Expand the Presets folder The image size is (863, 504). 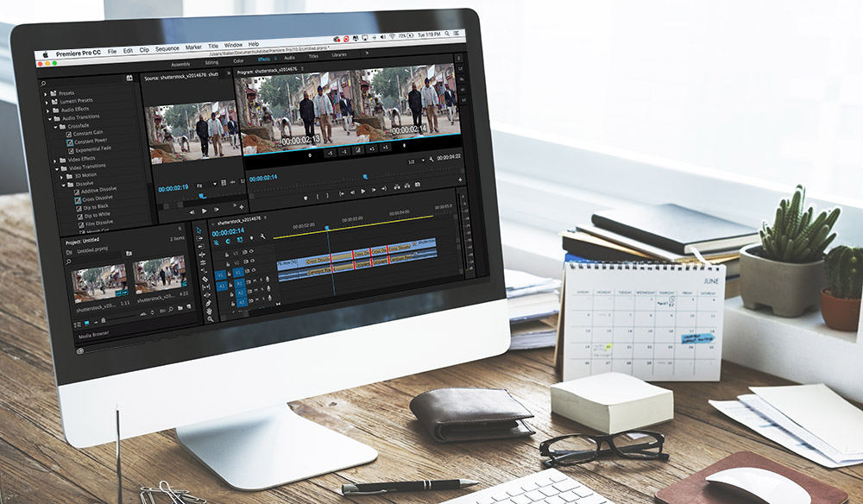[x=45, y=94]
